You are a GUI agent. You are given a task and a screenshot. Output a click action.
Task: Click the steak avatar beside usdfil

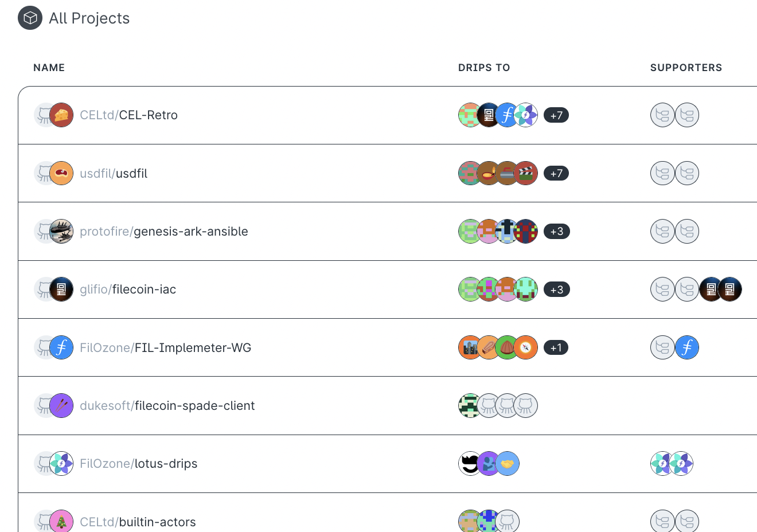(x=61, y=173)
